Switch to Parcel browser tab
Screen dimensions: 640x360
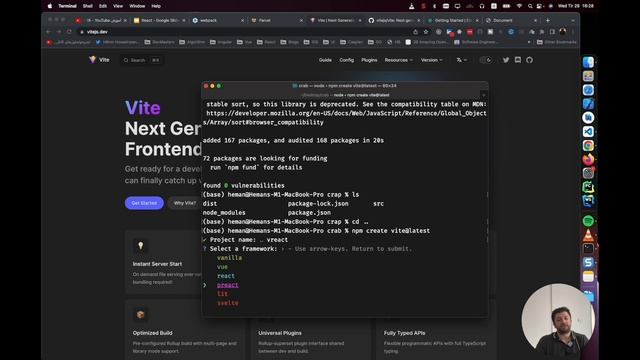click(x=277, y=20)
